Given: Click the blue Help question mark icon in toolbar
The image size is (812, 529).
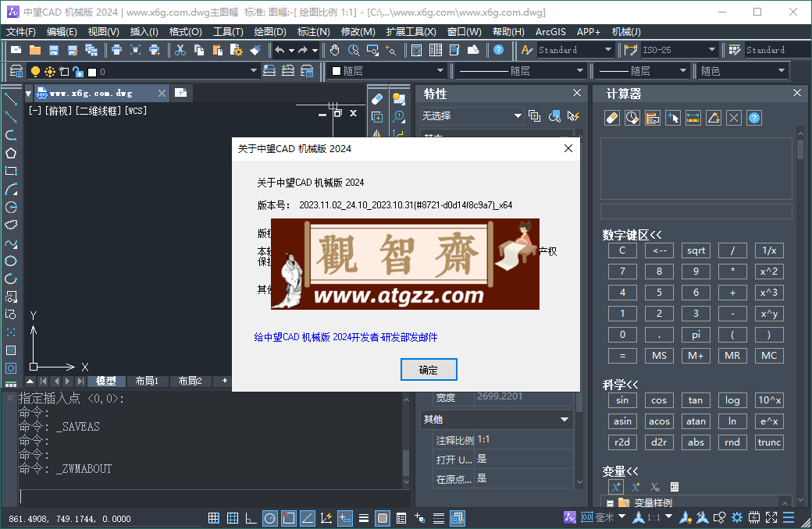Looking at the screenshot, I should pyautogui.click(x=498, y=50).
